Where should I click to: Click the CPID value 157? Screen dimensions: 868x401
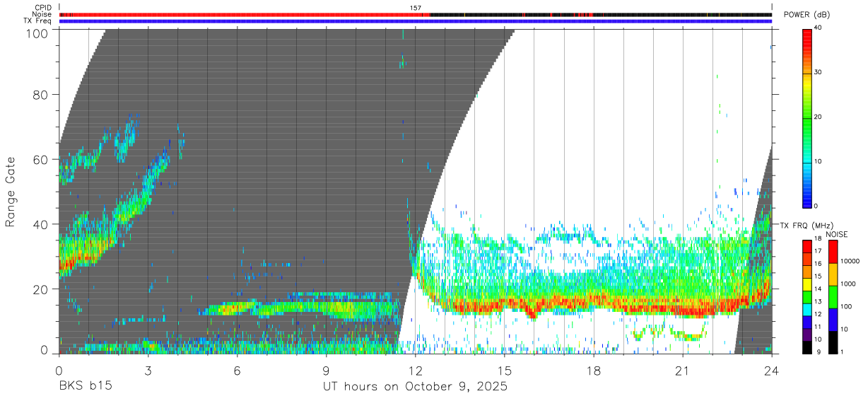[416, 8]
